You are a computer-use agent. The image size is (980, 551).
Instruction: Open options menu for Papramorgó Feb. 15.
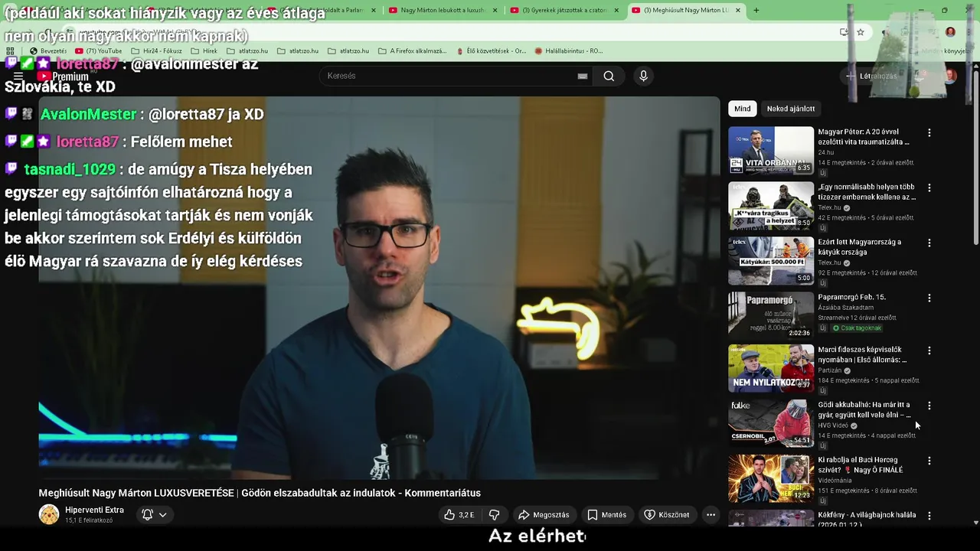click(x=929, y=298)
